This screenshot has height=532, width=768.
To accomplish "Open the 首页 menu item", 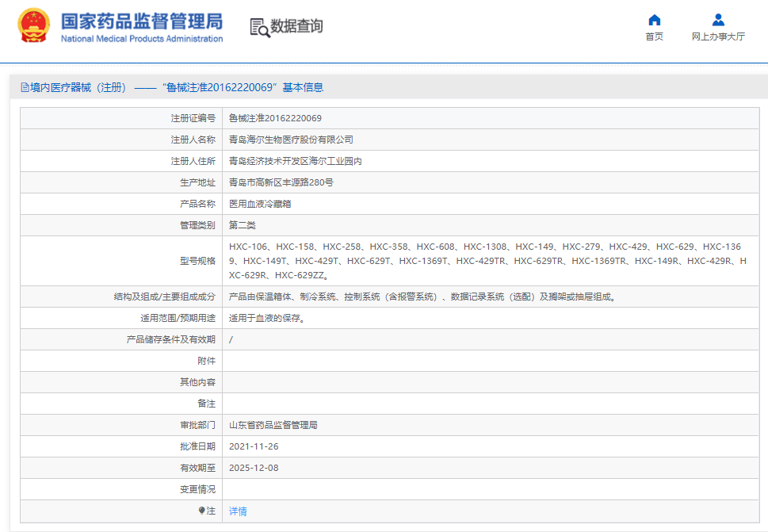I will [654, 36].
